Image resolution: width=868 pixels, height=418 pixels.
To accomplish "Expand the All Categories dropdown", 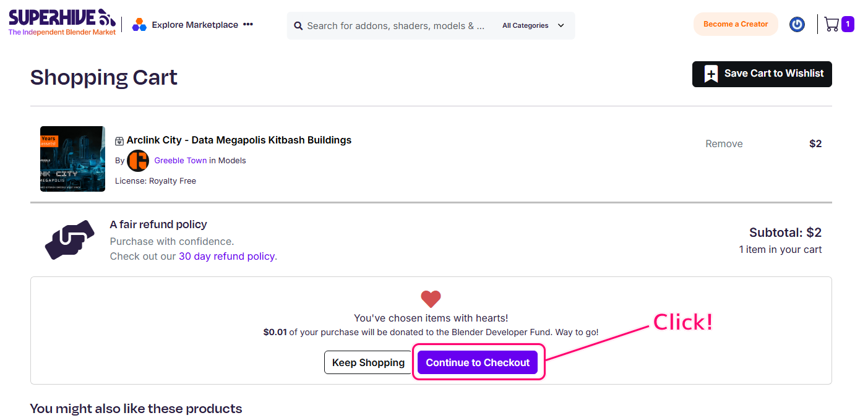I will 533,26.
